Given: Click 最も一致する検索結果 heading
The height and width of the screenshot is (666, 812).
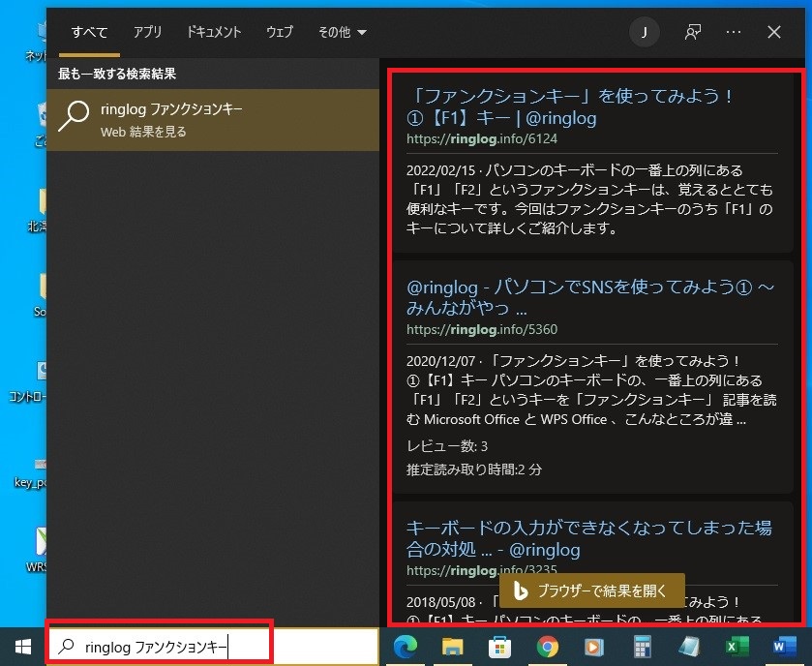Looking at the screenshot, I should 117,74.
